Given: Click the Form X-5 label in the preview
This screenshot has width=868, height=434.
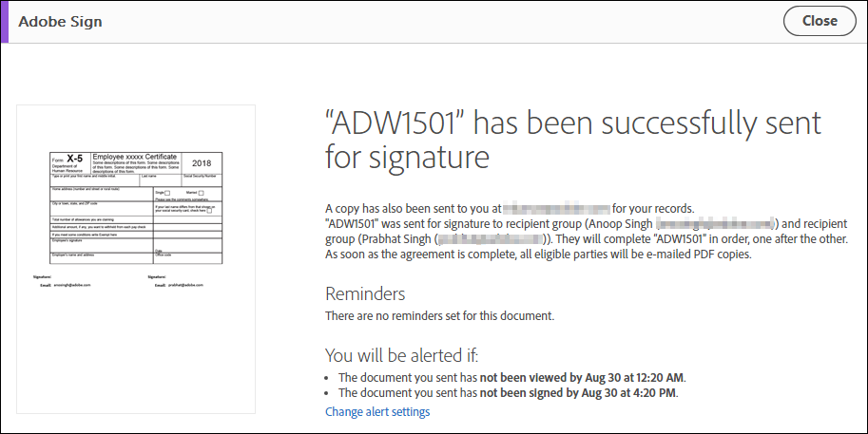Looking at the screenshot, I should 68,160.
